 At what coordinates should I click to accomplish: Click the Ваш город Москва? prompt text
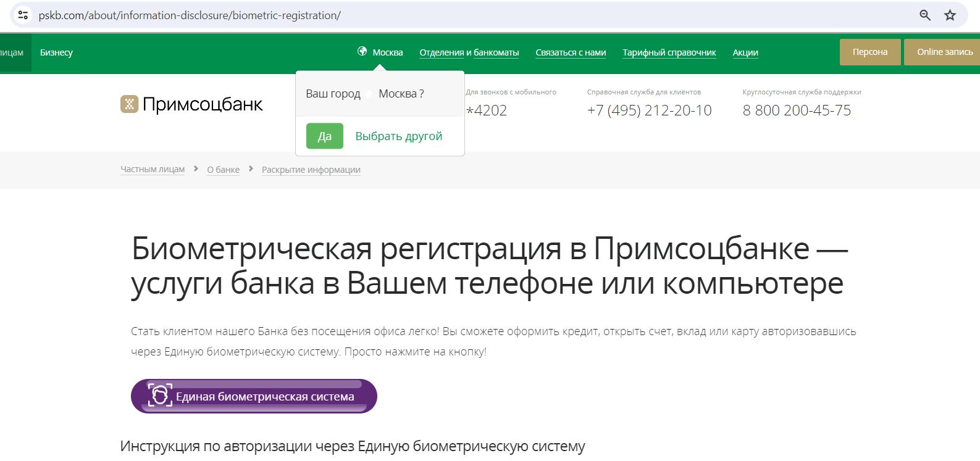[365, 94]
